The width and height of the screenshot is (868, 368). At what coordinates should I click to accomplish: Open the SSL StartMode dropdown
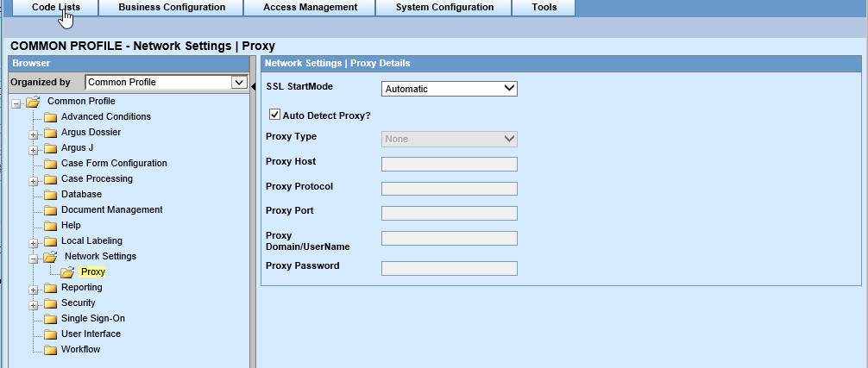point(449,89)
